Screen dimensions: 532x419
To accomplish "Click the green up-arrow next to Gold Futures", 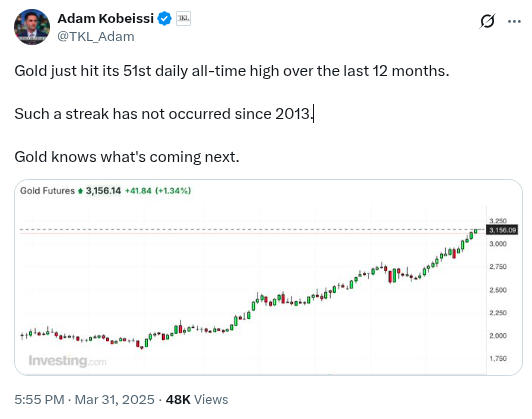I will pos(80,191).
